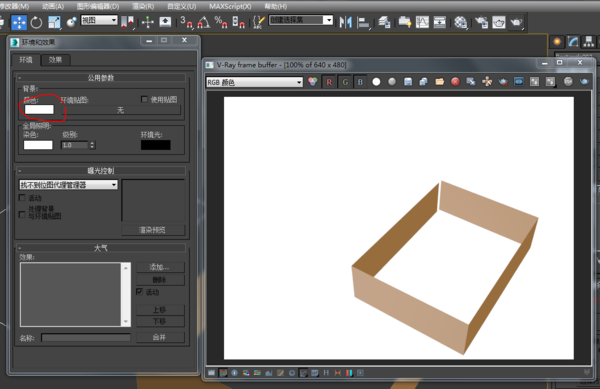Viewport: 600px width, 389px height.
Task: Click the Render Production teapot icon
Action: [516, 22]
